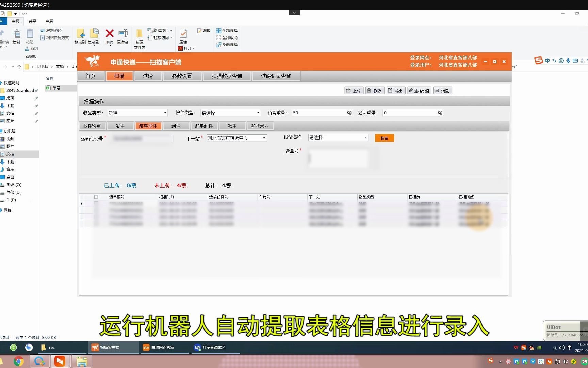The image size is (588, 368).
Task: Select 系统 (C:) drive in Explorer
Action: click(x=14, y=185)
